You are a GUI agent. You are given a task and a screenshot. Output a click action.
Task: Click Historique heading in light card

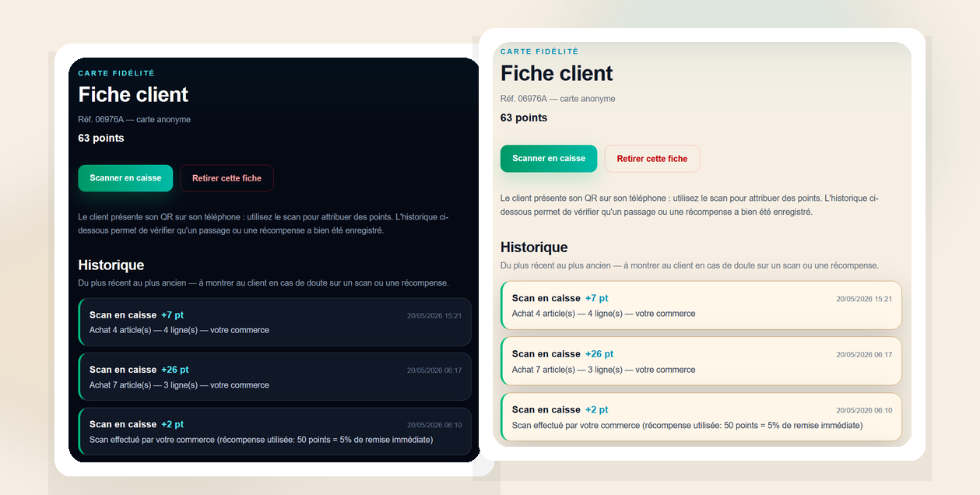point(534,247)
